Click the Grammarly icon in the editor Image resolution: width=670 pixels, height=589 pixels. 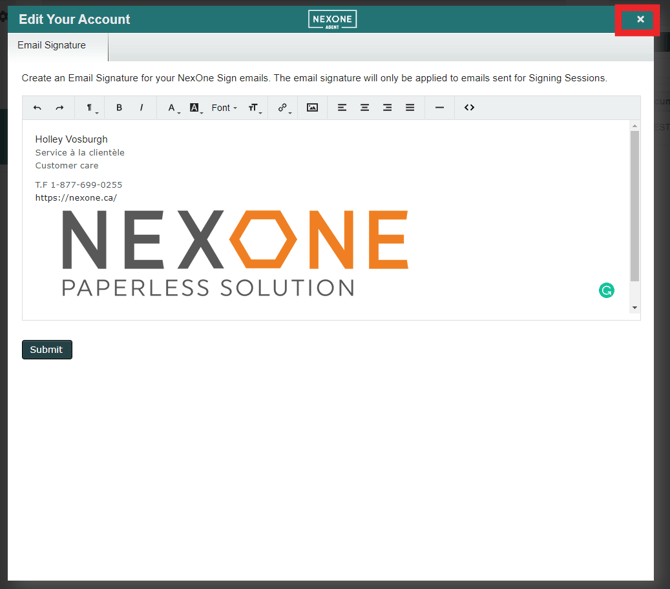pyautogui.click(x=606, y=291)
